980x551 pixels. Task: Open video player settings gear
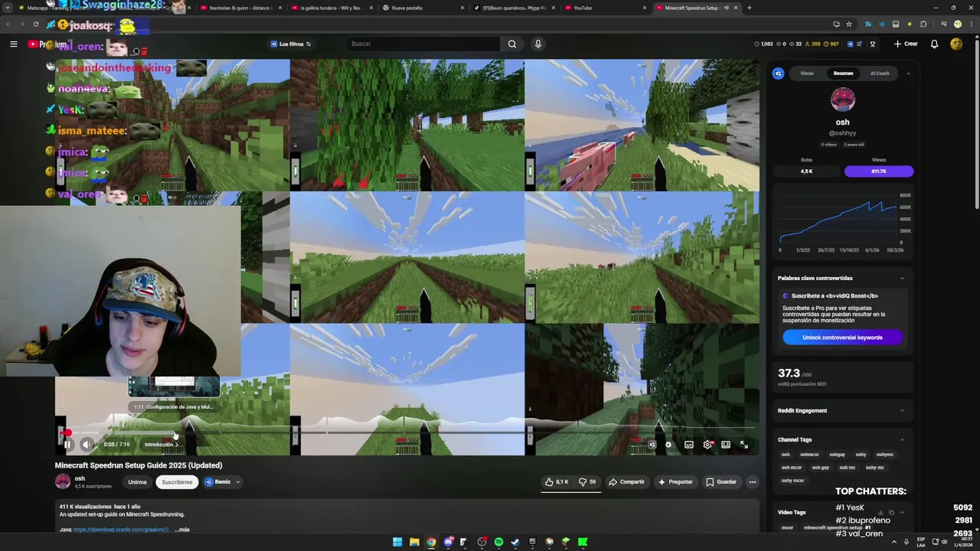[707, 445]
